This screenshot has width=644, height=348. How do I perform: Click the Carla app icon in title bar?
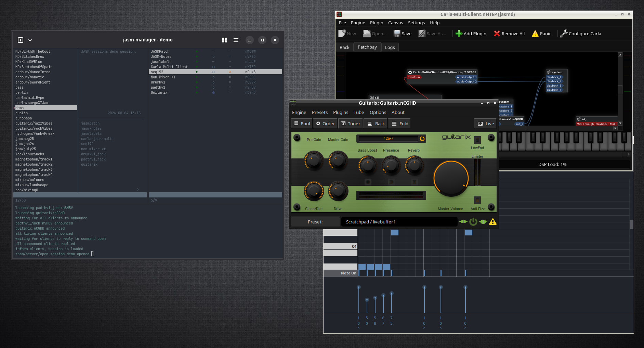[339, 14]
